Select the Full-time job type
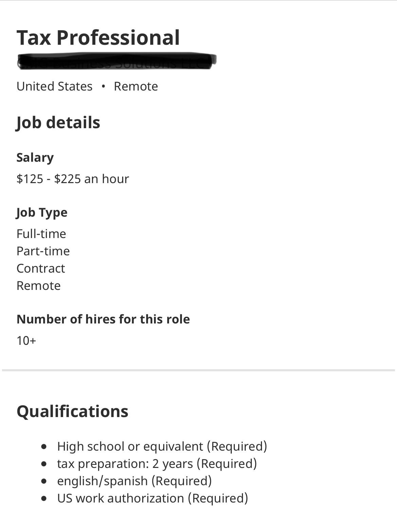The image size is (397, 532). pyautogui.click(x=41, y=234)
